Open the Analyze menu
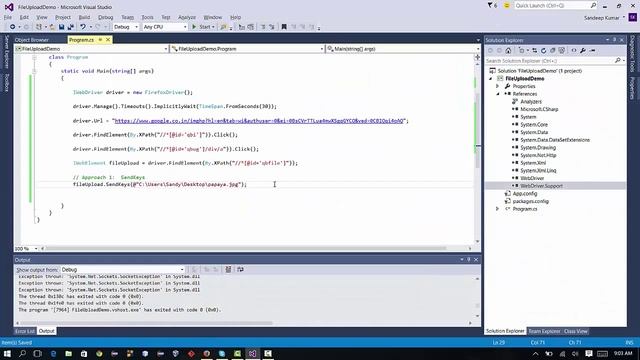 [187, 17]
